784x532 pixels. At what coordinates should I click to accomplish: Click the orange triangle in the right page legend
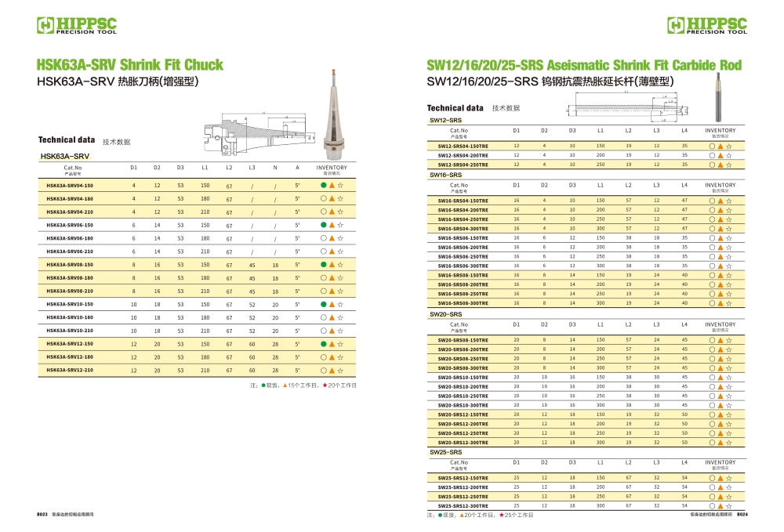click(x=462, y=515)
